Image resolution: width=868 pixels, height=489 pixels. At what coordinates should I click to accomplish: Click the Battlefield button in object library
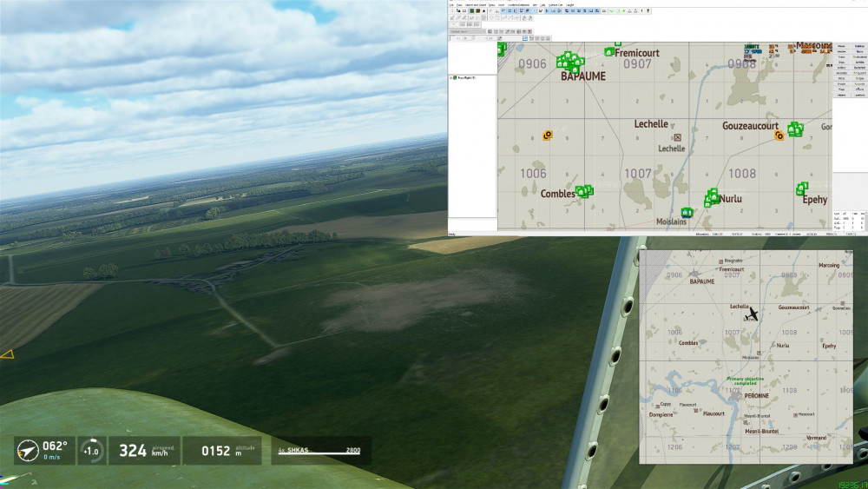(859, 68)
